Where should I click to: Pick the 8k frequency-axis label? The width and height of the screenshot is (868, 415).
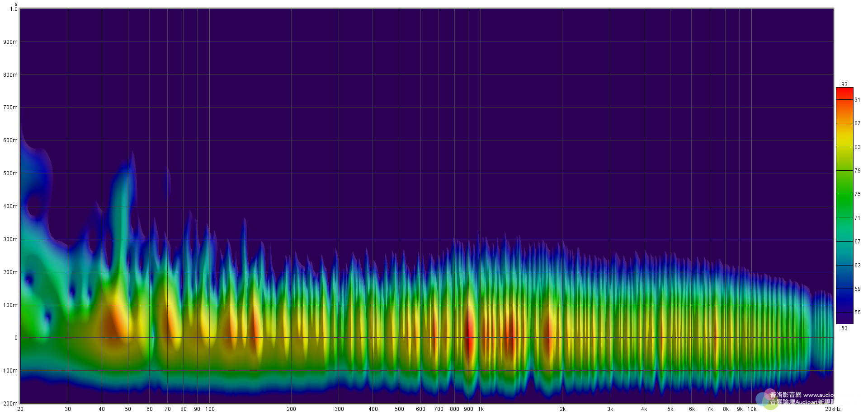pos(726,409)
